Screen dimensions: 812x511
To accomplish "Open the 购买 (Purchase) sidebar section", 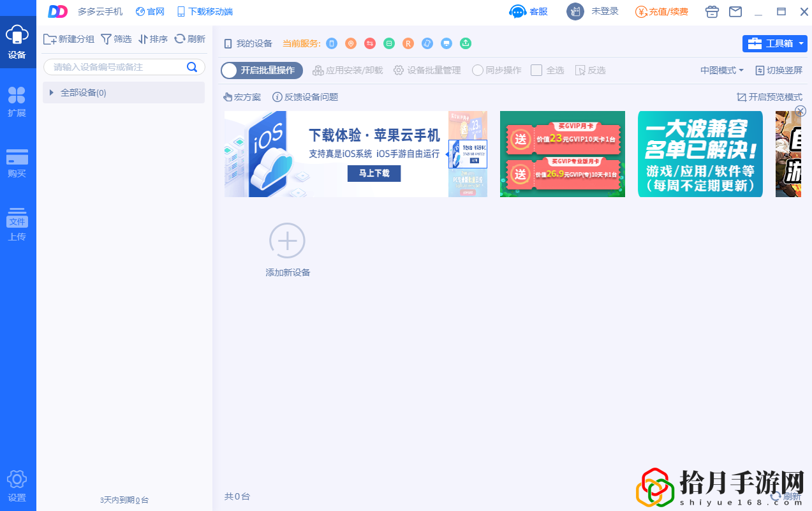I will click(x=17, y=163).
